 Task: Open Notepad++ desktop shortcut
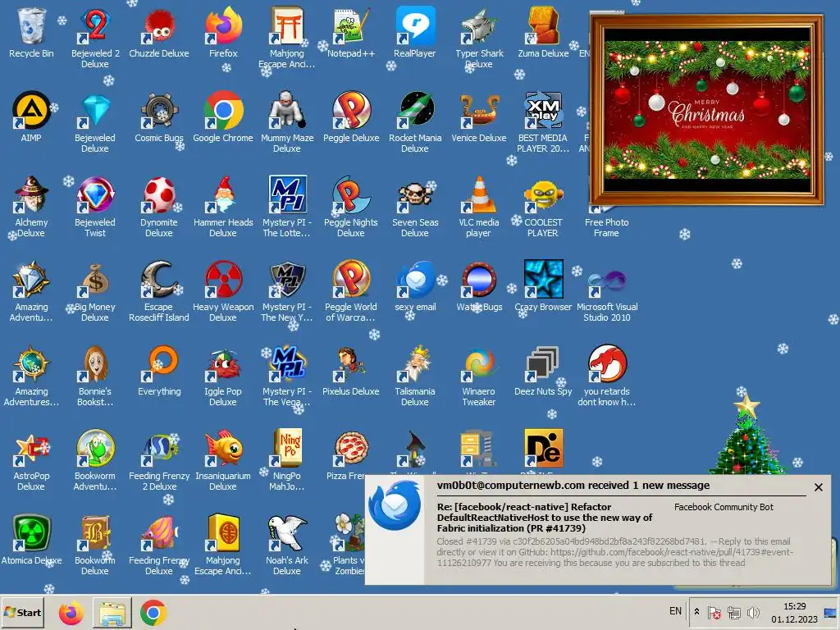pyautogui.click(x=351, y=25)
